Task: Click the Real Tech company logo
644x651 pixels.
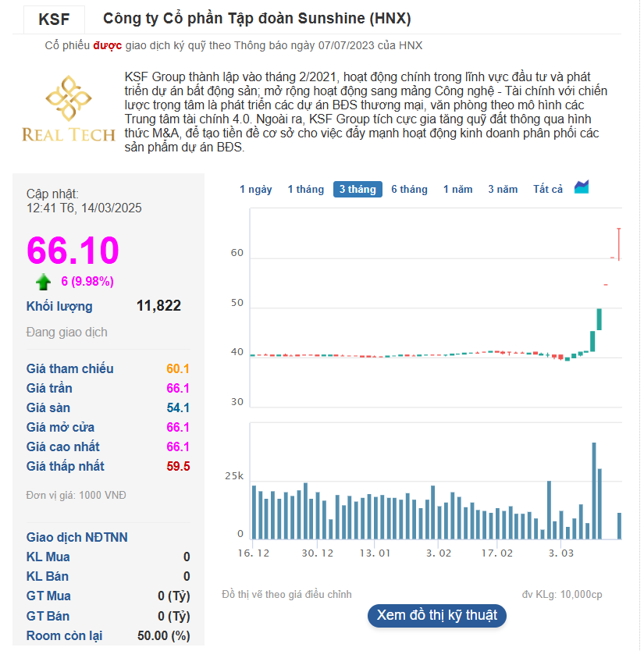Action: 69,109
